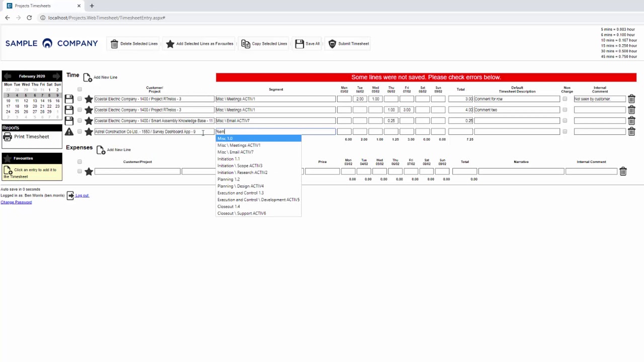This screenshot has width=644, height=362.
Task: Select 25 in the February 2020 calendar
Action: pos(17,112)
